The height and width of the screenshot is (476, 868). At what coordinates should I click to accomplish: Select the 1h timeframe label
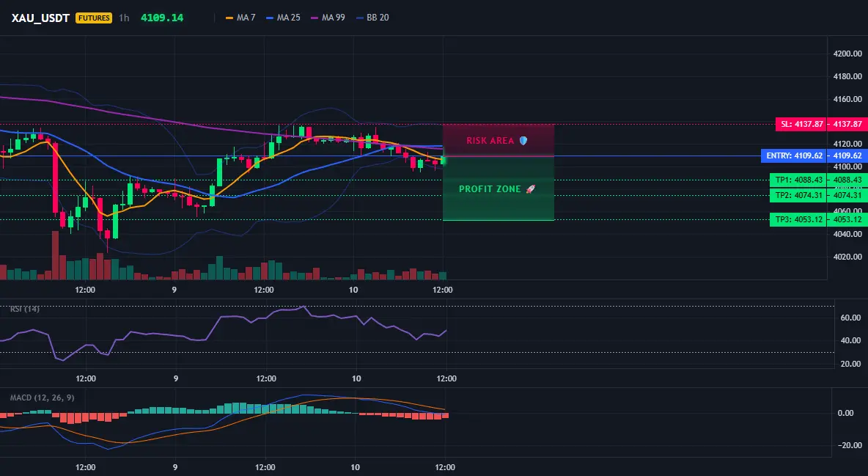pyautogui.click(x=124, y=18)
